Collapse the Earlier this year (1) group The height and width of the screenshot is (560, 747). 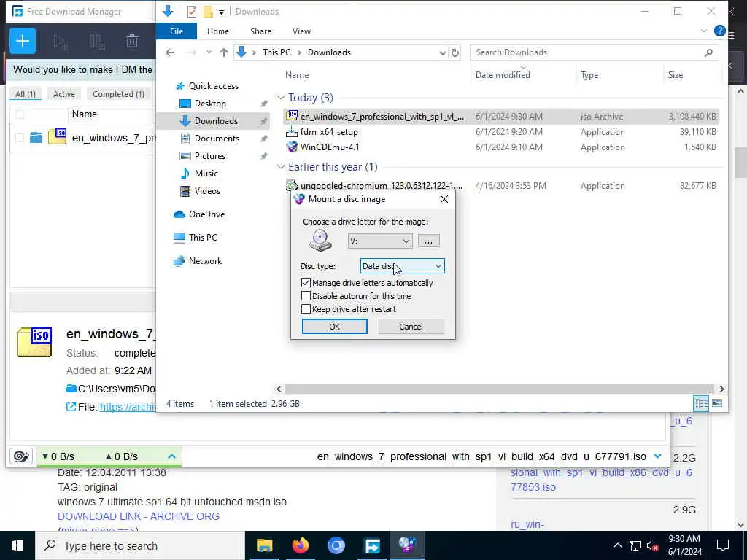point(281,167)
